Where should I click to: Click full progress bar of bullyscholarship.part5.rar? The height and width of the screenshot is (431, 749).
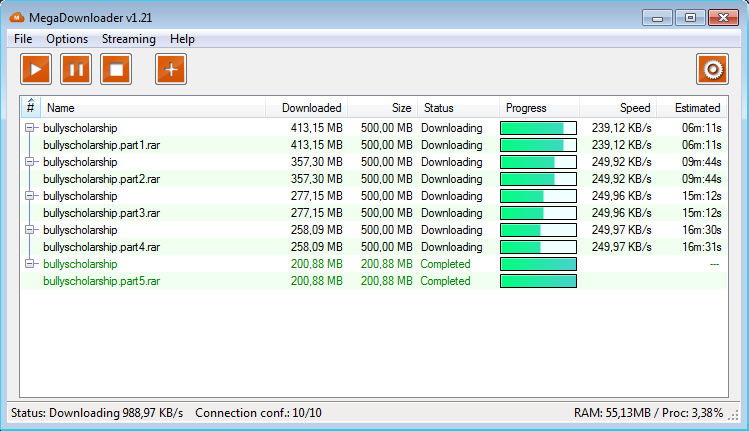click(538, 280)
